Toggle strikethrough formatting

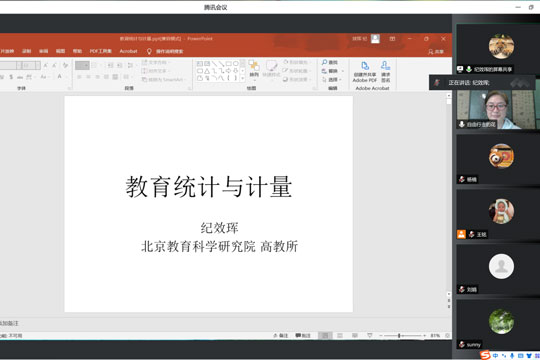tap(20, 77)
